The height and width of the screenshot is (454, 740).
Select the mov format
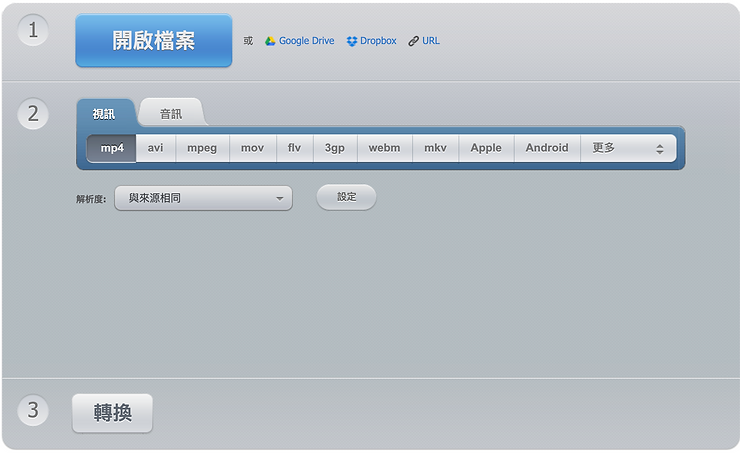pyautogui.click(x=252, y=148)
